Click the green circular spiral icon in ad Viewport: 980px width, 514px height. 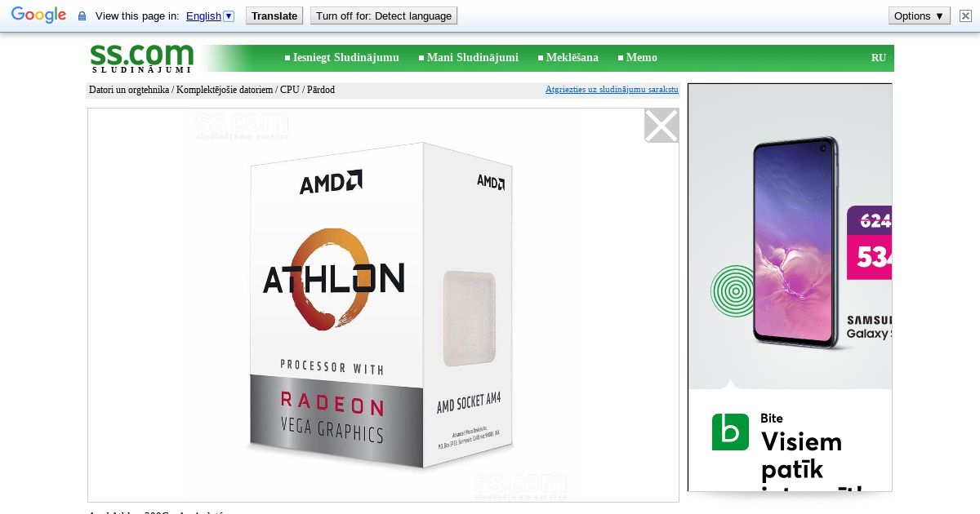(x=733, y=290)
